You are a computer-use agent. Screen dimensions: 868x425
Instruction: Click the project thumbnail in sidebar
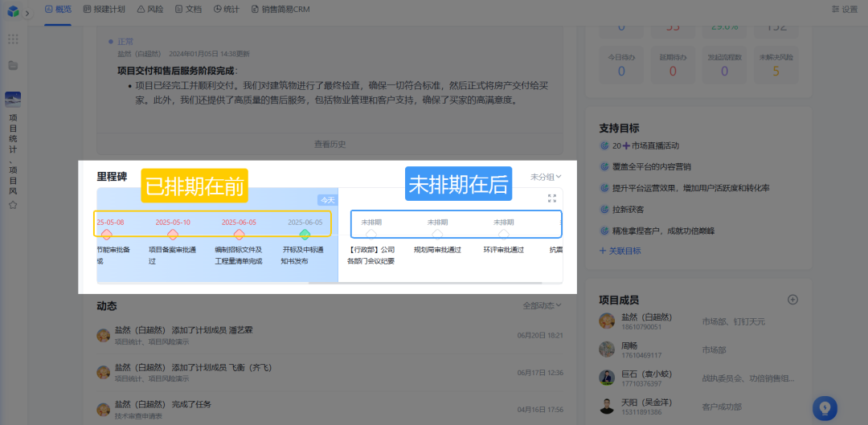(13, 99)
